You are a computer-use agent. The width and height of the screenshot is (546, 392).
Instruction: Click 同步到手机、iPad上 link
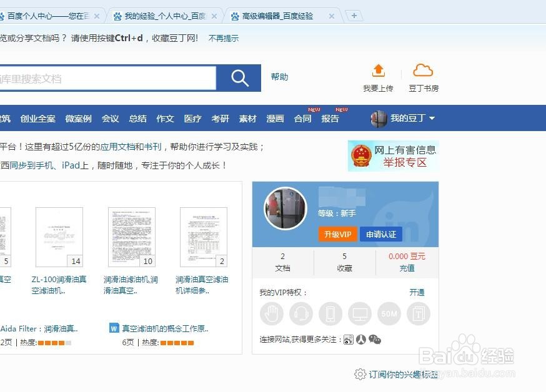[49, 165]
